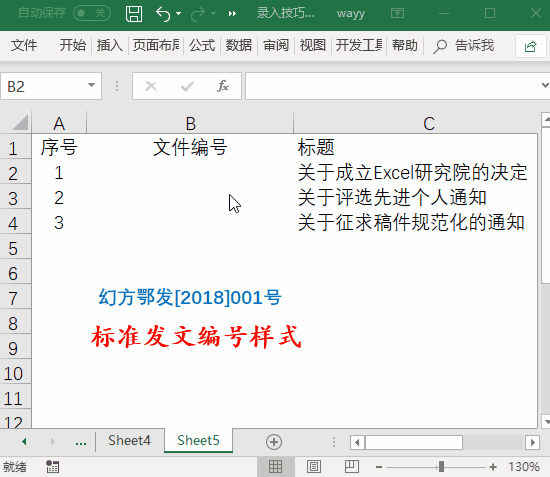The width and height of the screenshot is (550, 477).
Task: Switch to Sheet5 tab
Action: (198, 441)
